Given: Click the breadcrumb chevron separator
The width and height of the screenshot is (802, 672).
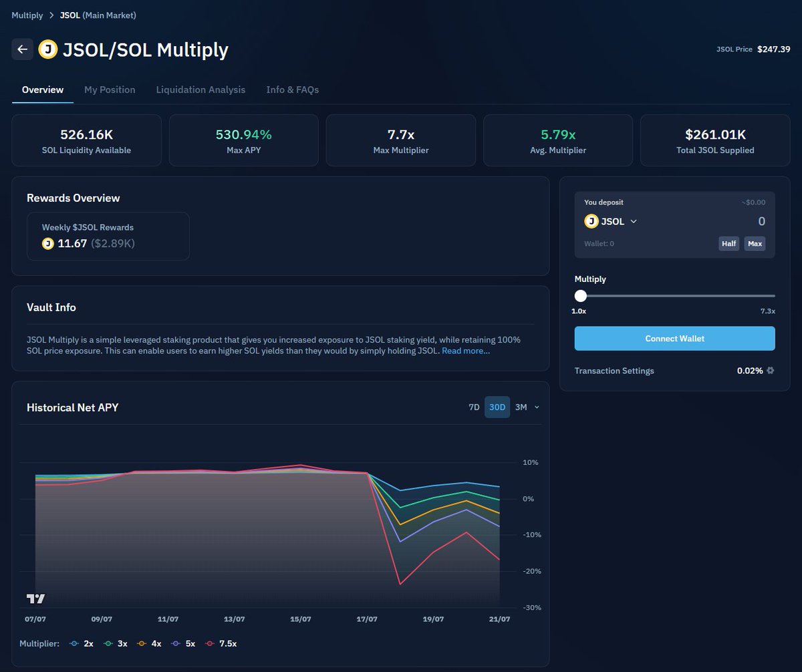Looking at the screenshot, I should [x=51, y=15].
